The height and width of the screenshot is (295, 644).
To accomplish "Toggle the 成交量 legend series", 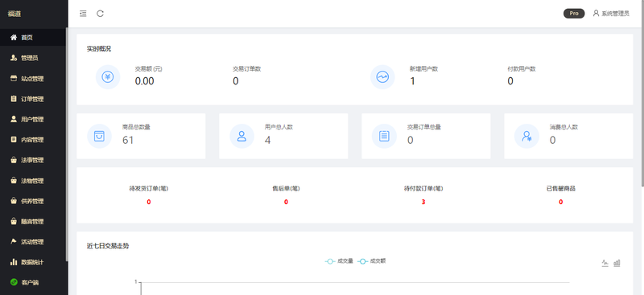I will pyautogui.click(x=339, y=261).
